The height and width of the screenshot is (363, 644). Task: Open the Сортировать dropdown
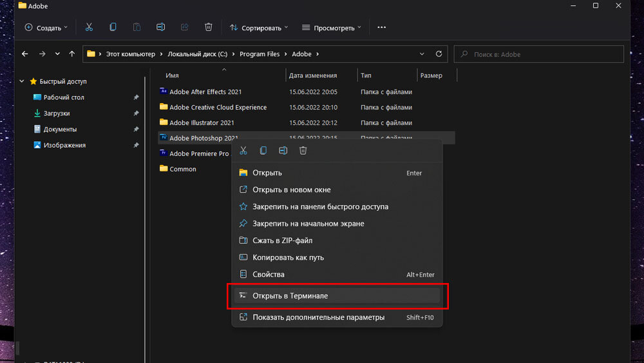[x=259, y=28]
